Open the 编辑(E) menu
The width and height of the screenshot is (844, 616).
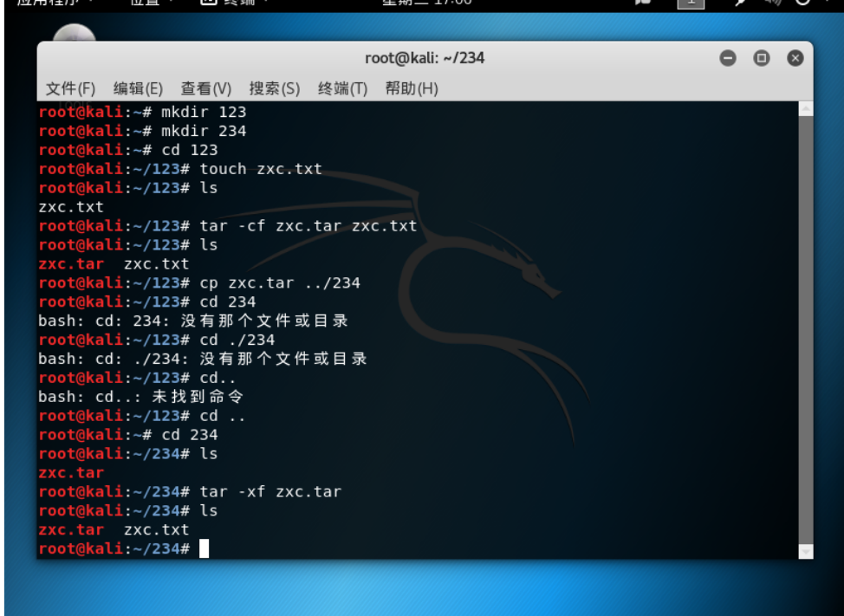(138, 88)
